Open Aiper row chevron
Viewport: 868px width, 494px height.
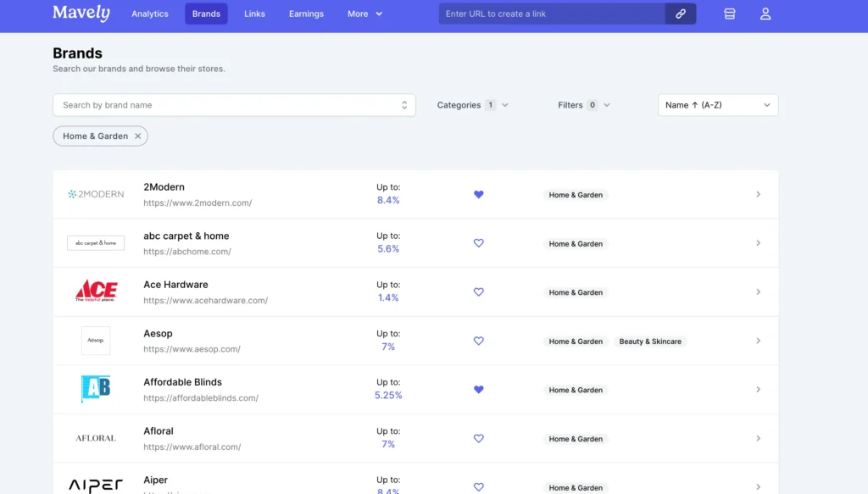(x=759, y=487)
